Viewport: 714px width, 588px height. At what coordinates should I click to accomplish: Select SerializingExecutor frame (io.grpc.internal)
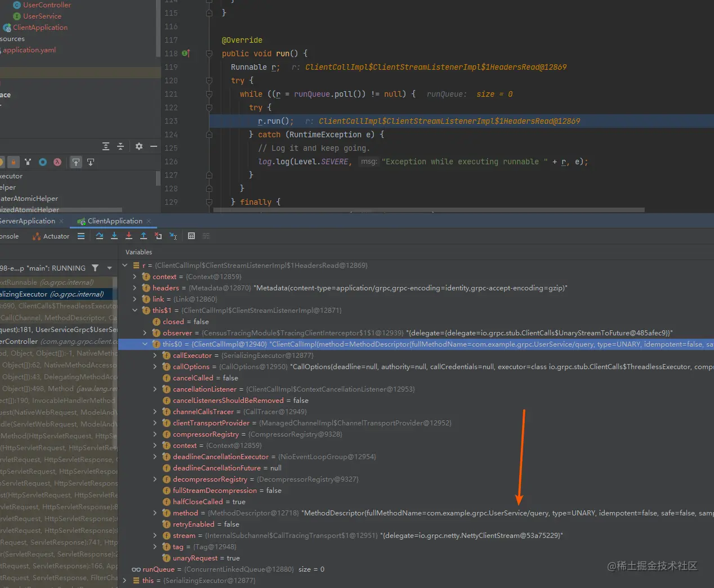56,294
